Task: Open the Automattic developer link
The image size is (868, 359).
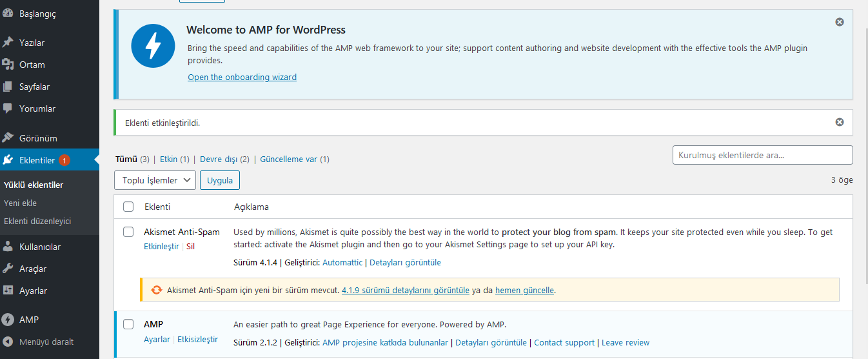Action: (342, 262)
